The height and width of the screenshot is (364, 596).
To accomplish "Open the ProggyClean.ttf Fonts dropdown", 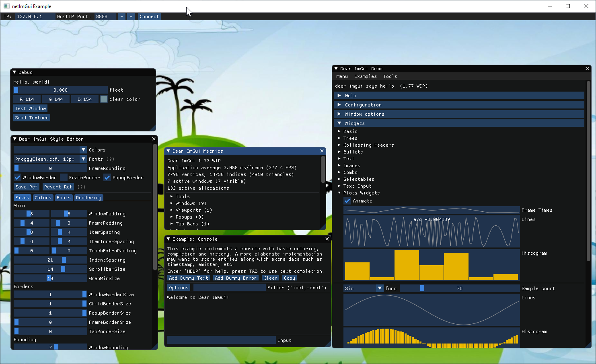I will (x=50, y=159).
